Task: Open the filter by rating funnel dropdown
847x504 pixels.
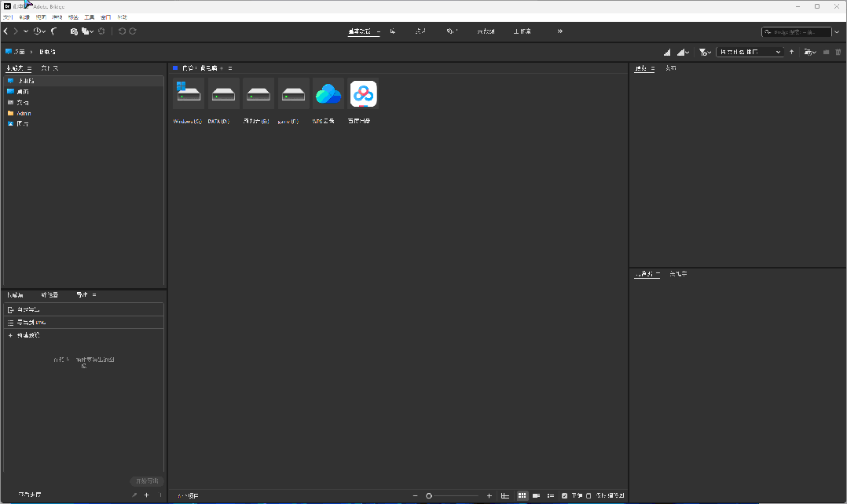Action: coord(704,53)
